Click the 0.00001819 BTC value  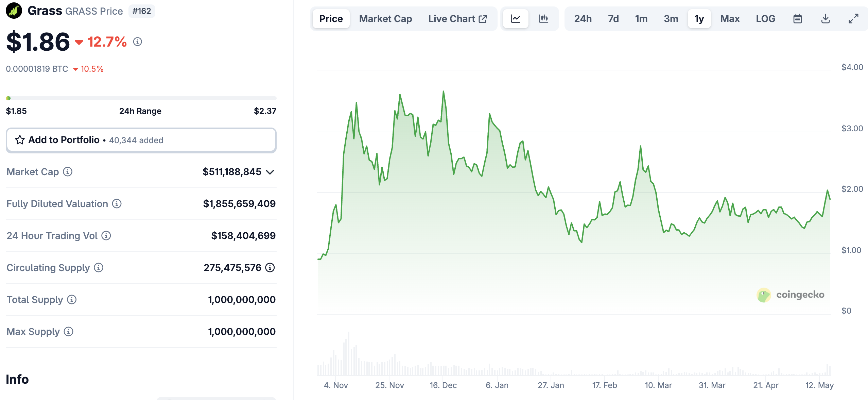pyautogui.click(x=37, y=69)
